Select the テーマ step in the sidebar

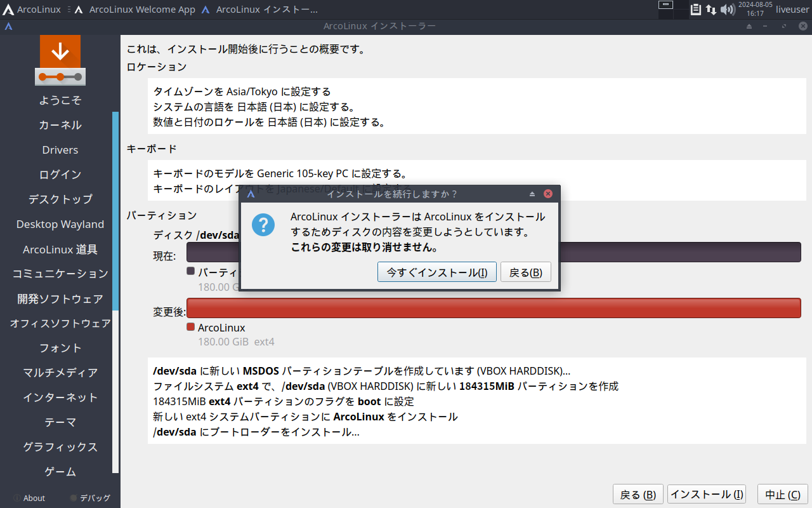pyautogui.click(x=60, y=422)
